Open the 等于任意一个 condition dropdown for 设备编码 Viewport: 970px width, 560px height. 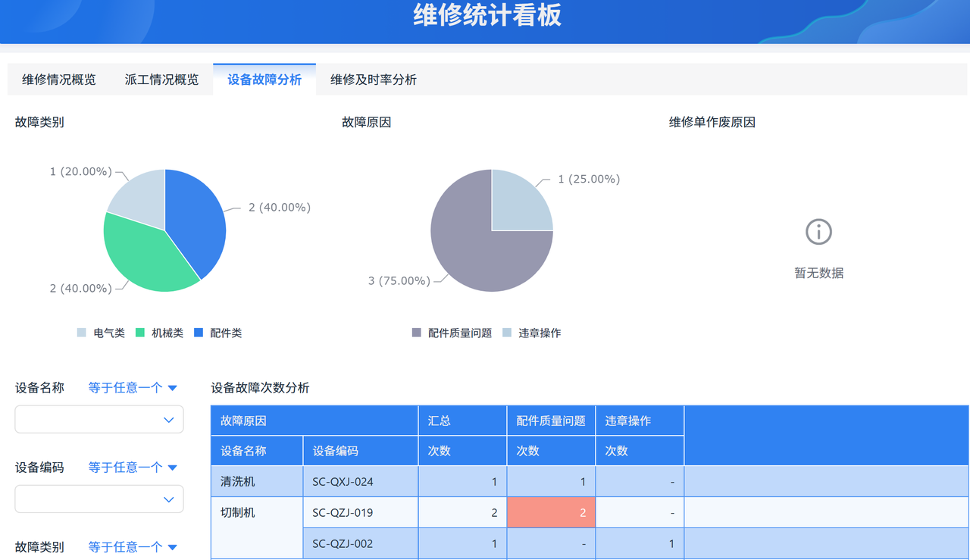133,468
